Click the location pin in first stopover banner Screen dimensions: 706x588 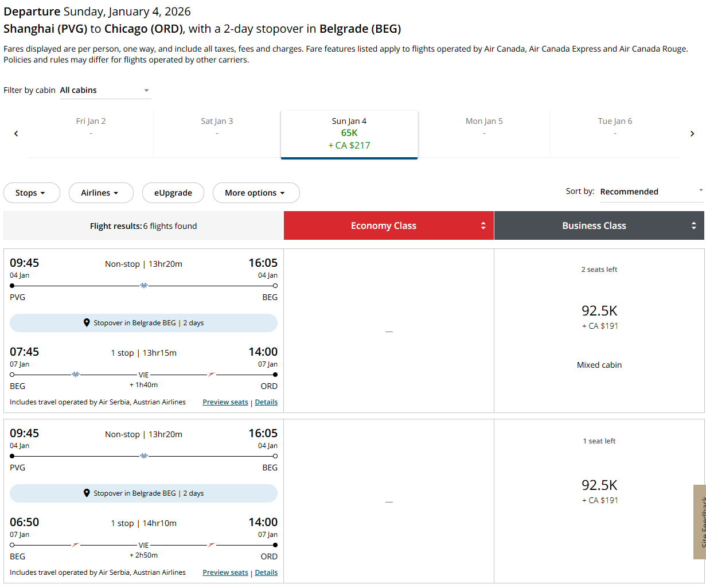(87, 323)
